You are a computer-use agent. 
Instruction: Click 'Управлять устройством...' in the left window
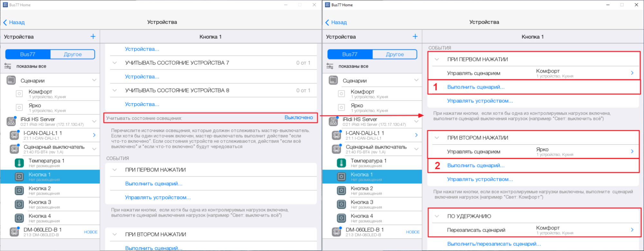coord(158,198)
